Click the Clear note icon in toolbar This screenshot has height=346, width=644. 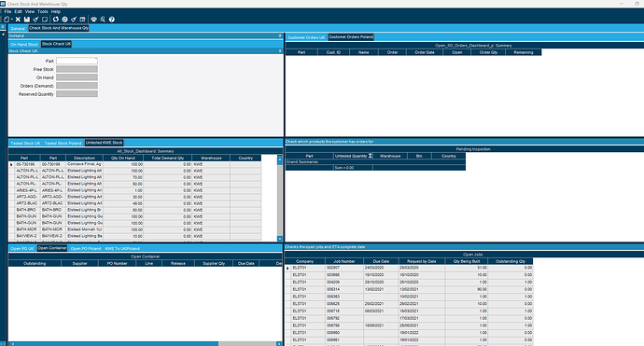pyautogui.click(x=45, y=20)
